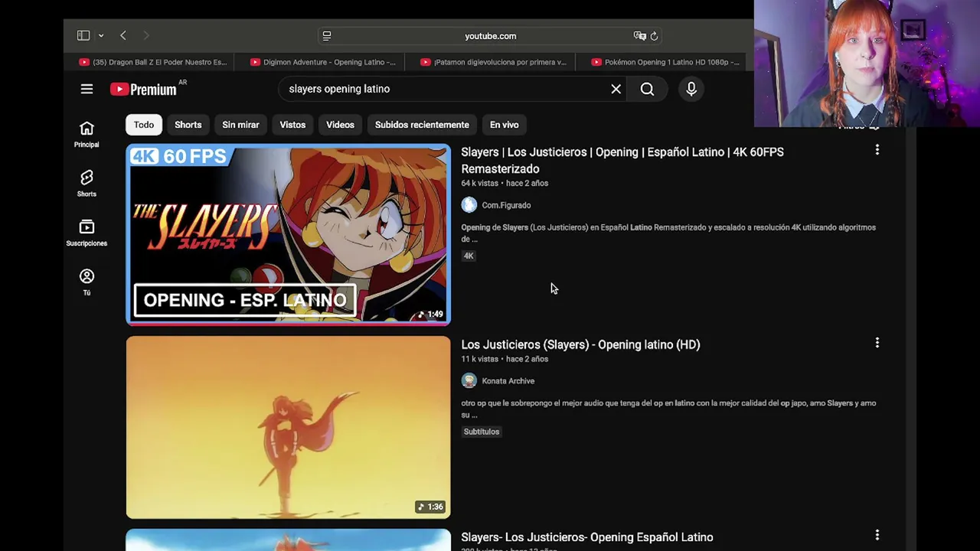
Task: Play the 4K 60 FPS Slayers thumbnail
Action: pyautogui.click(x=289, y=235)
